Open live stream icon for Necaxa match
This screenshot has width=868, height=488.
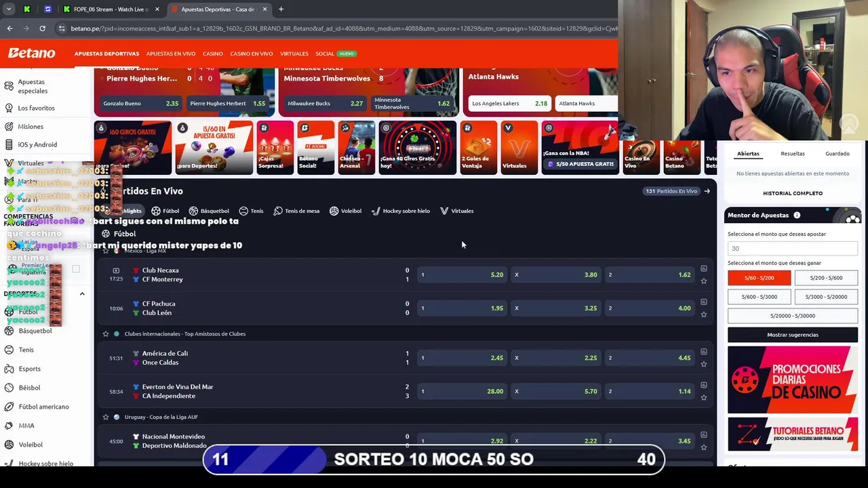(116, 270)
